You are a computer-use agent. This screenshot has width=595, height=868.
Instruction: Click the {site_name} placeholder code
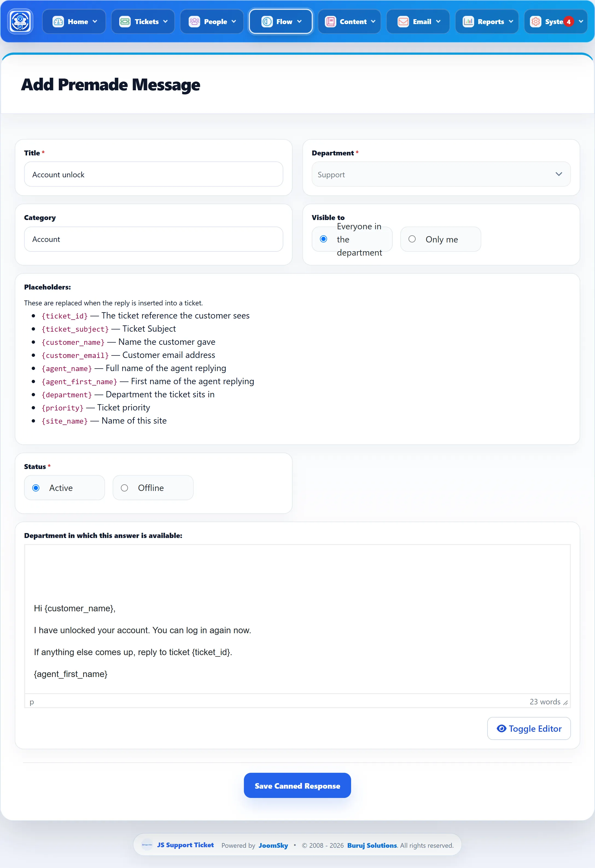[x=65, y=421]
